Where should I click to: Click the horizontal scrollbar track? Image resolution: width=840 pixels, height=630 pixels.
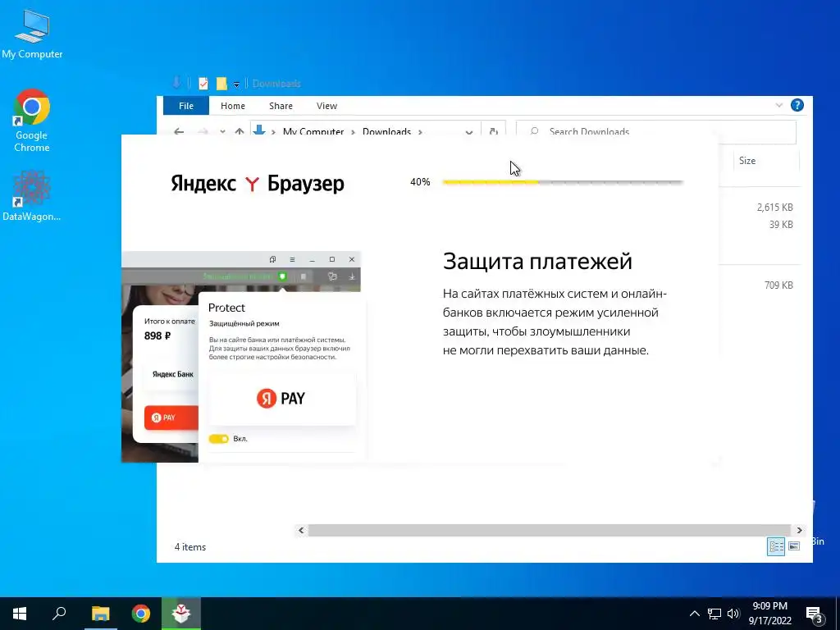550,531
